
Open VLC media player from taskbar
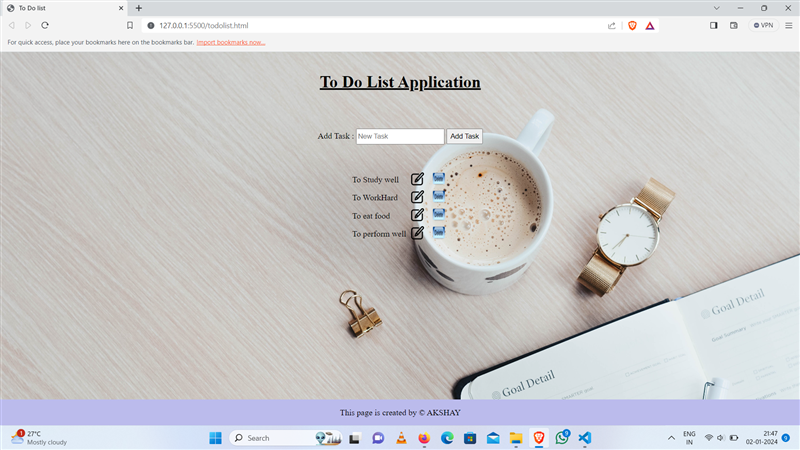coord(401,438)
